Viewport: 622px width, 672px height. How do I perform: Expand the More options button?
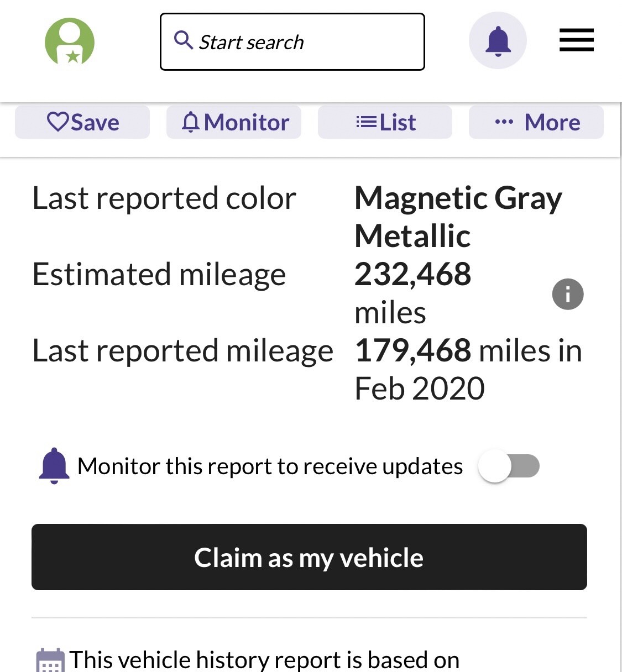536,122
